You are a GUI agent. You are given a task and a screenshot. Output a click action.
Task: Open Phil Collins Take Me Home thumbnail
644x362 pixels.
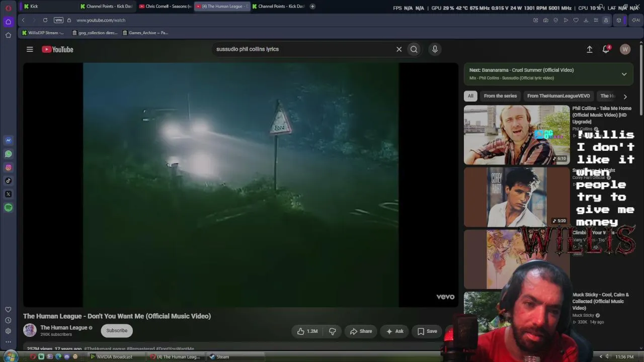517,135
